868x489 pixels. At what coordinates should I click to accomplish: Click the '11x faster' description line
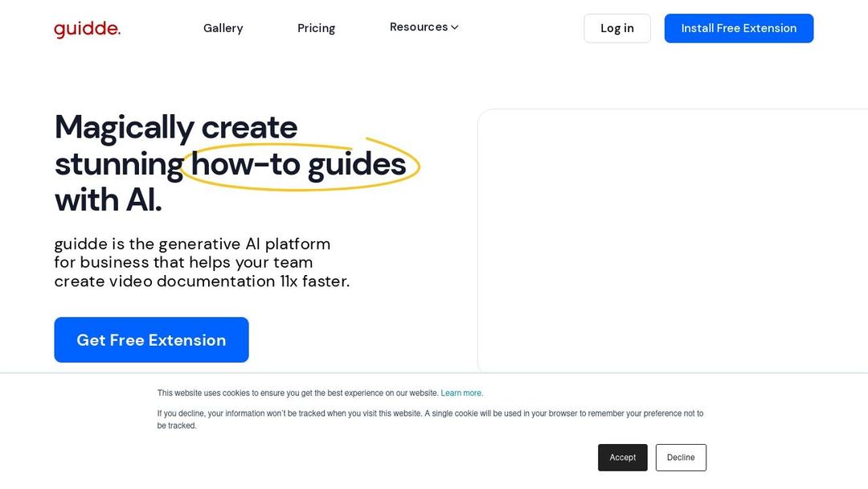202,281
